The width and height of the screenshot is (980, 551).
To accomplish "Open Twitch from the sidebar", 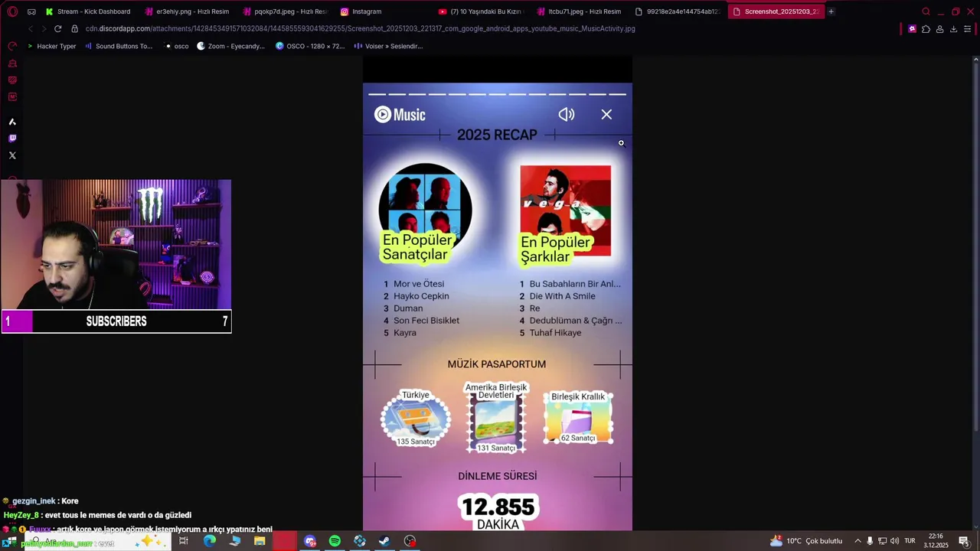I will 12,139.
